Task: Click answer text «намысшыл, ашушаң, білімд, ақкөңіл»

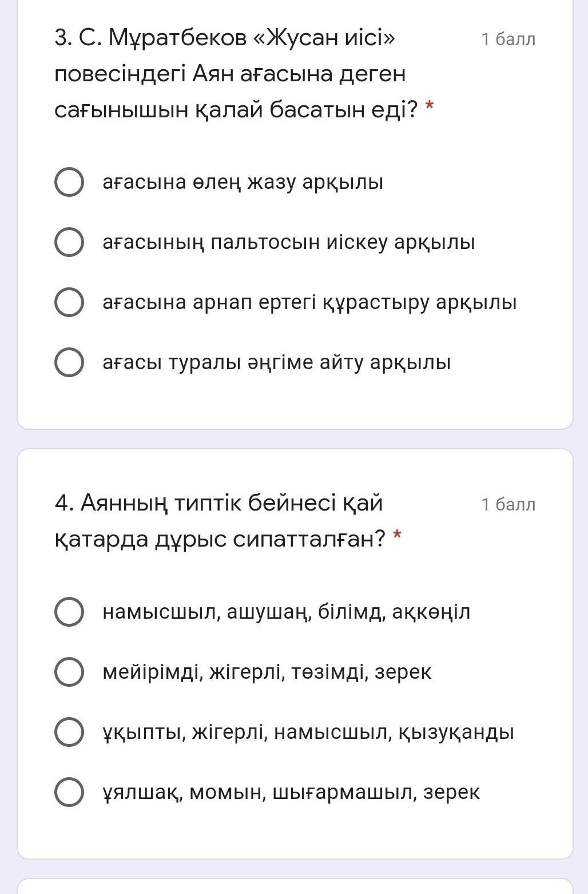Action: 286,611
